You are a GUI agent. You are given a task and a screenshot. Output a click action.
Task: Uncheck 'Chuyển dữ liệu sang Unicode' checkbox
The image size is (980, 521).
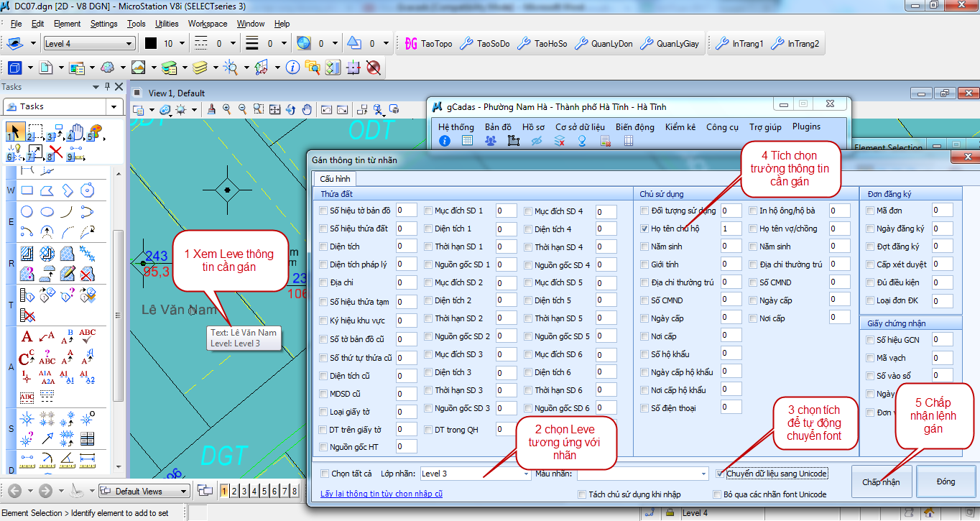pyautogui.click(x=721, y=474)
